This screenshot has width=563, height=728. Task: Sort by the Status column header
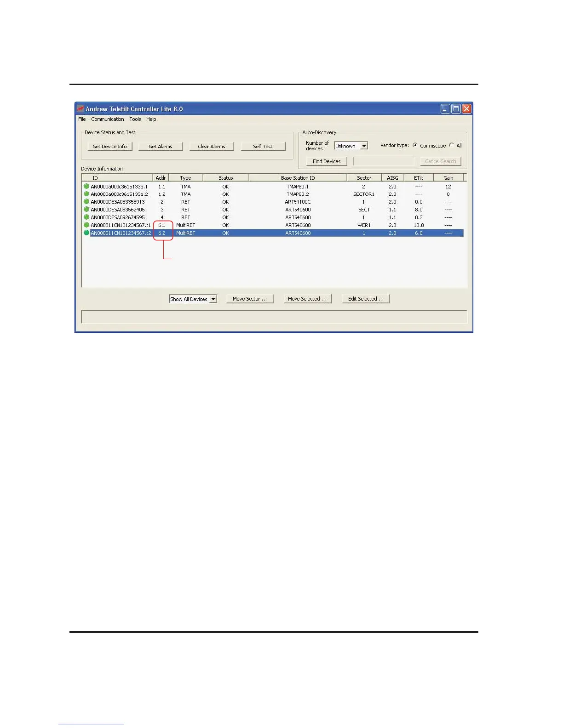pyautogui.click(x=226, y=178)
